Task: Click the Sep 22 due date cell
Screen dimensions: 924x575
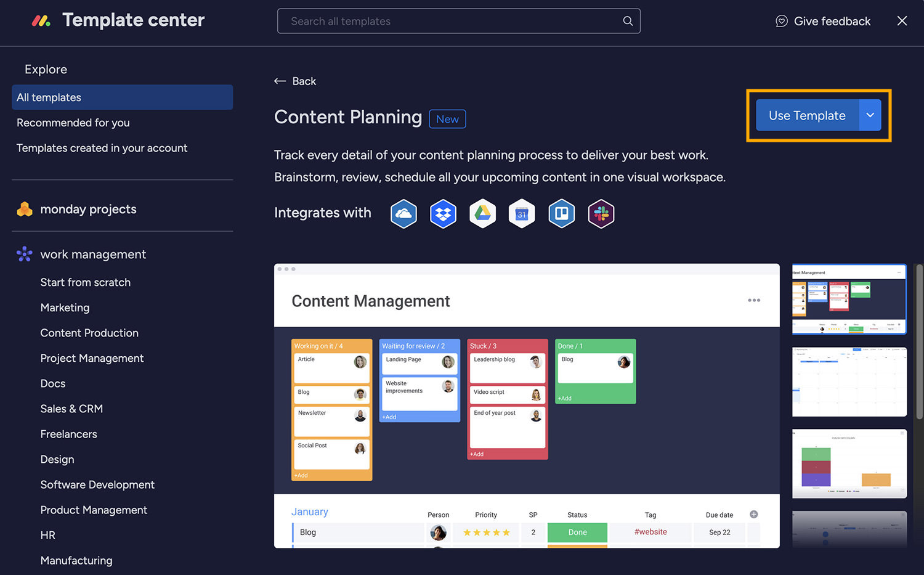Action: pyautogui.click(x=719, y=532)
